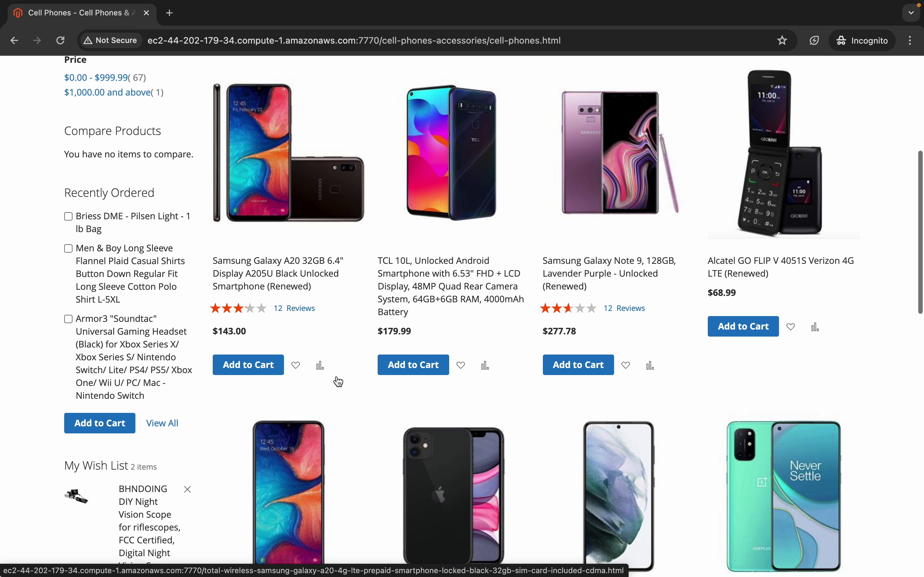Add Alcatel GO FLIP V to compare
This screenshot has height=577, width=924.
[x=815, y=327]
